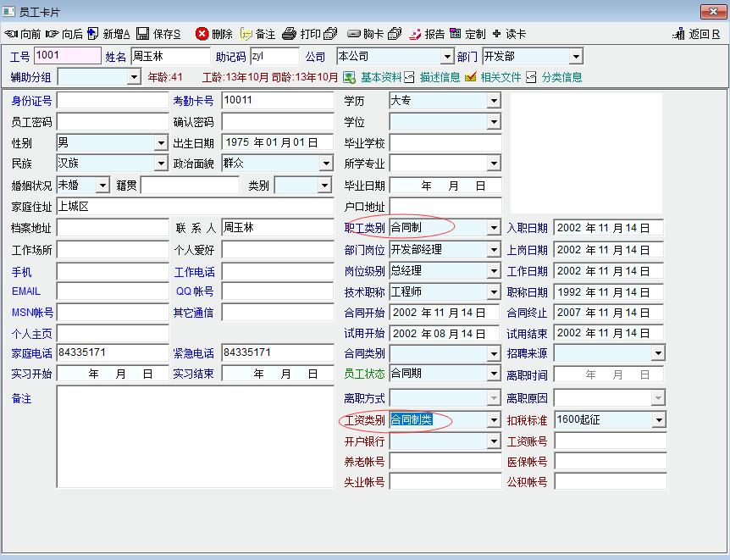Image resolution: width=730 pixels, height=560 pixels.
Task: Click the 读卡 read card icon
Action: [x=497, y=34]
